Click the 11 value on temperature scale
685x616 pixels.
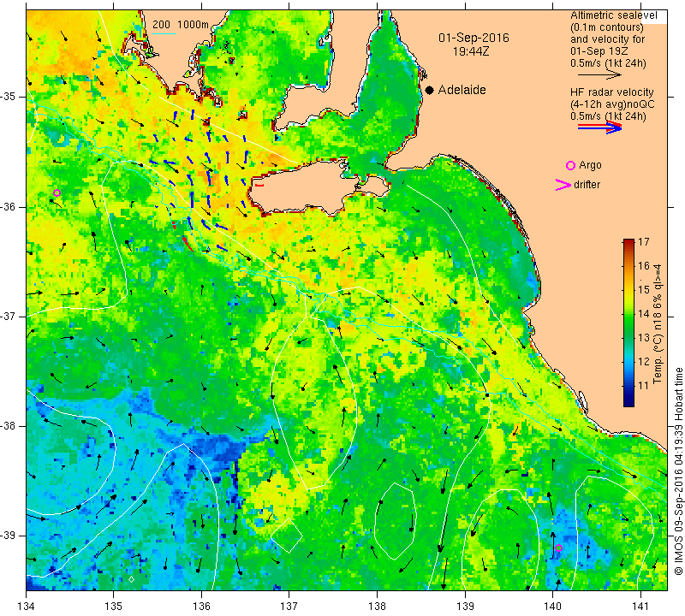pos(644,386)
